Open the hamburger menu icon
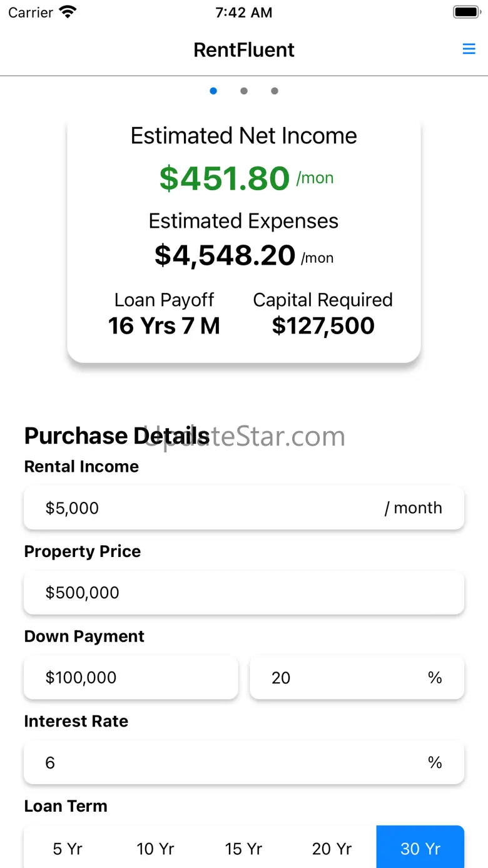Screen dimensions: 488x868 point(469,49)
